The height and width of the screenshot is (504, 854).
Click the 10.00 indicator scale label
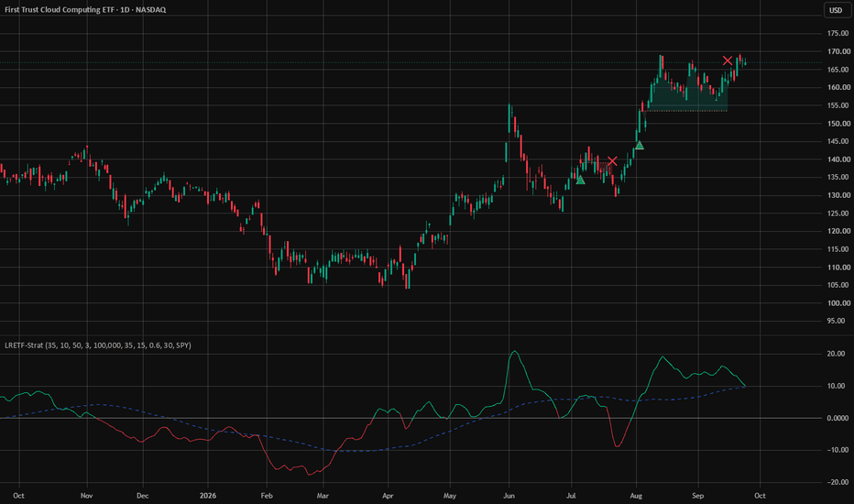(x=836, y=386)
